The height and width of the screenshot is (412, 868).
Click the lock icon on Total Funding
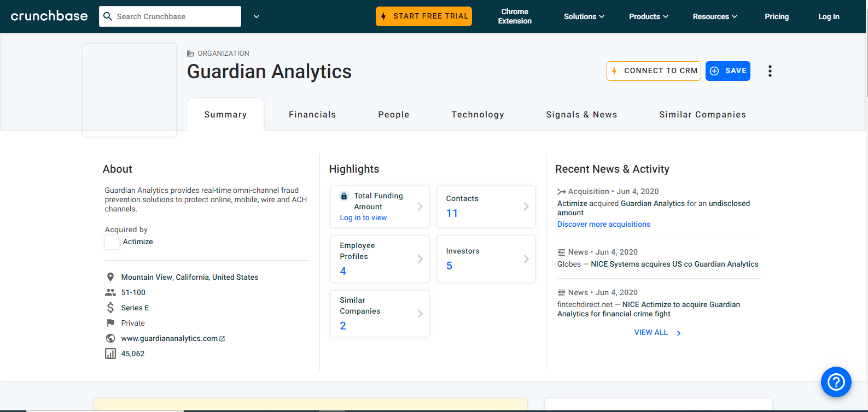pos(344,196)
